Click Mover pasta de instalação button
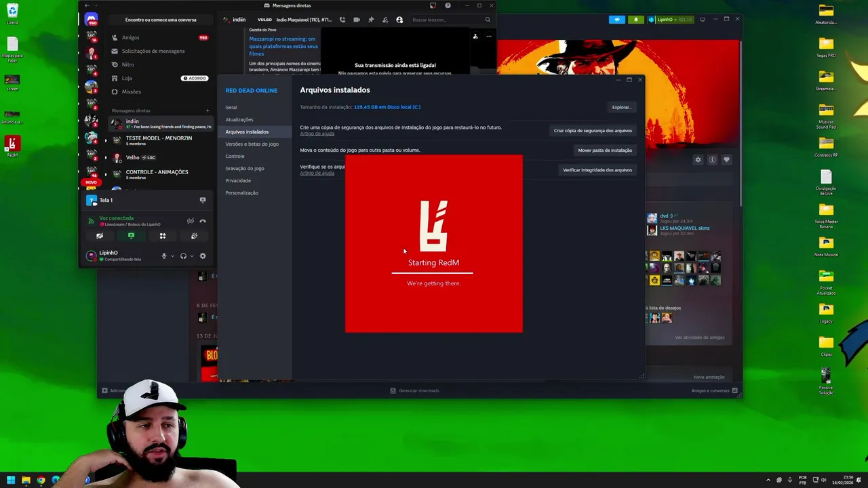The image size is (868, 488). [605, 150]
